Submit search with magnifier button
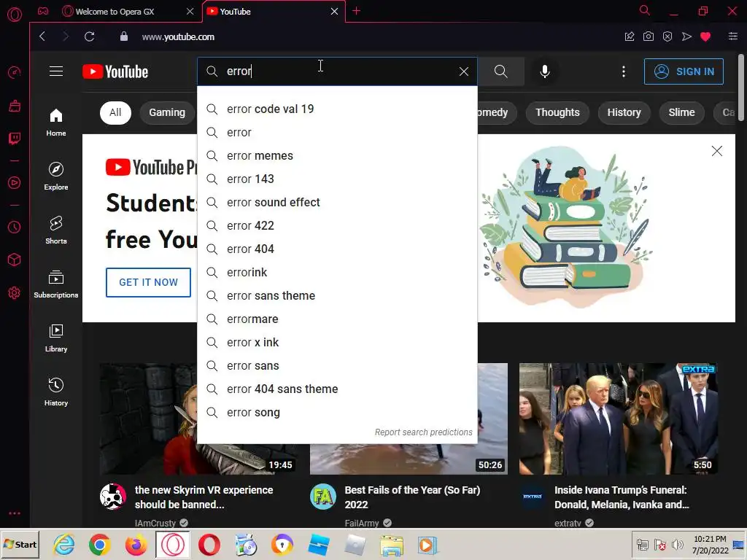Screen dimensions: 747x560 [x=500, y=71]
